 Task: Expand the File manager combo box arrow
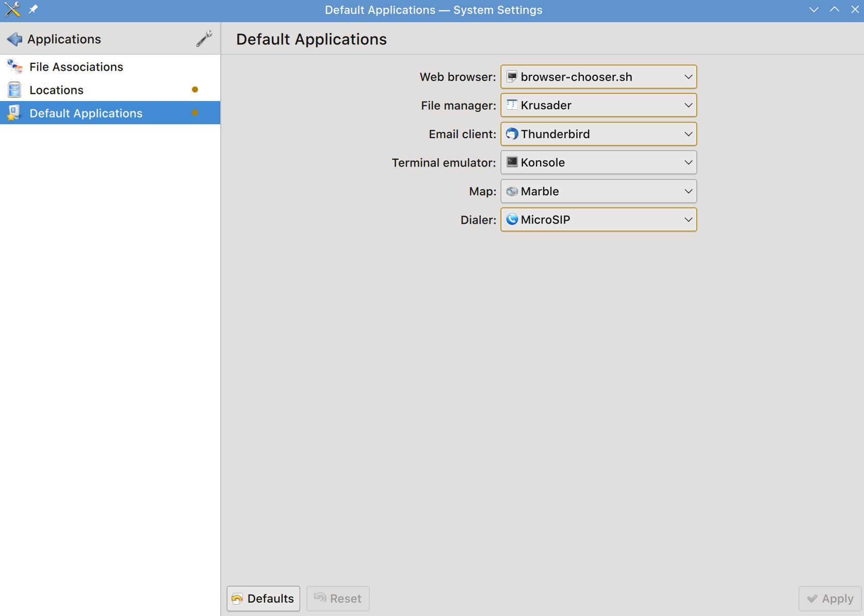pos(688,105)
